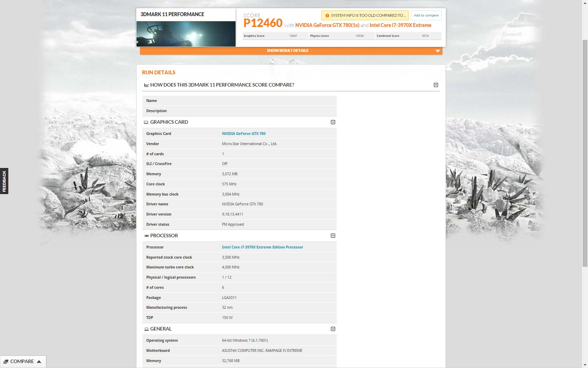Click motherboard value RAMPAGE IV EXTREME
This screenshot has height=368, width=588.
262,350
